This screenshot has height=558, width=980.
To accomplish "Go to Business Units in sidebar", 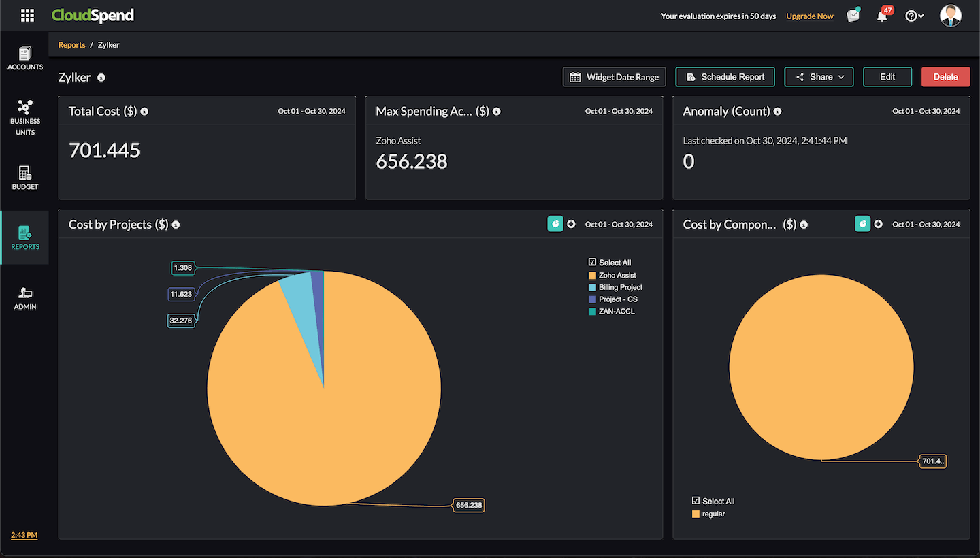I will point(25,116).
